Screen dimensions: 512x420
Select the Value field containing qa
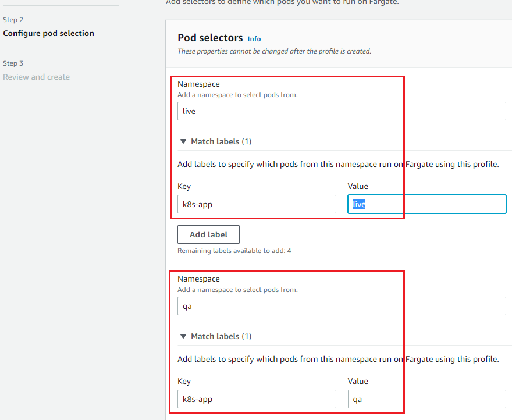(426, 399)
